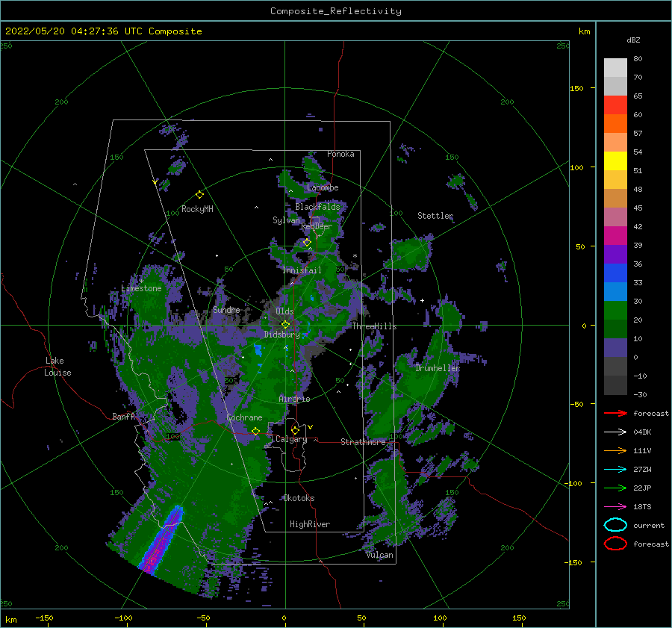The image size is (672, 628).
Task: Click the magenta 18TS arrow legend icon
Action: [615, 507]
